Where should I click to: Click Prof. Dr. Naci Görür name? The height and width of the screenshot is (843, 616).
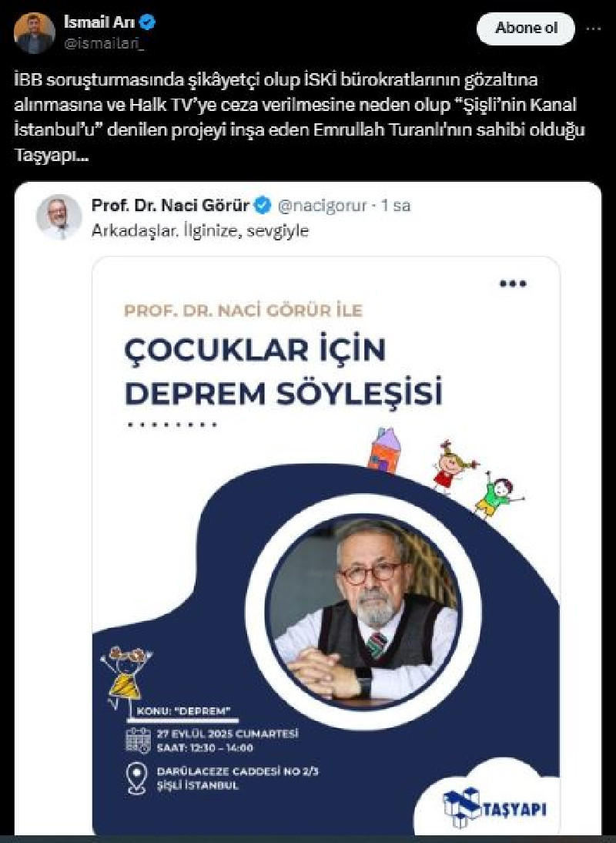click(x=170, y=206)
